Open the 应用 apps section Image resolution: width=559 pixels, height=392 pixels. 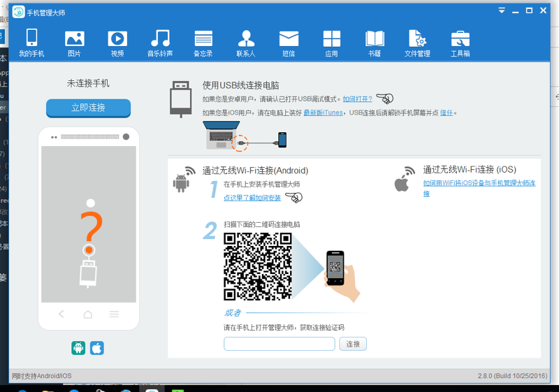331,43
